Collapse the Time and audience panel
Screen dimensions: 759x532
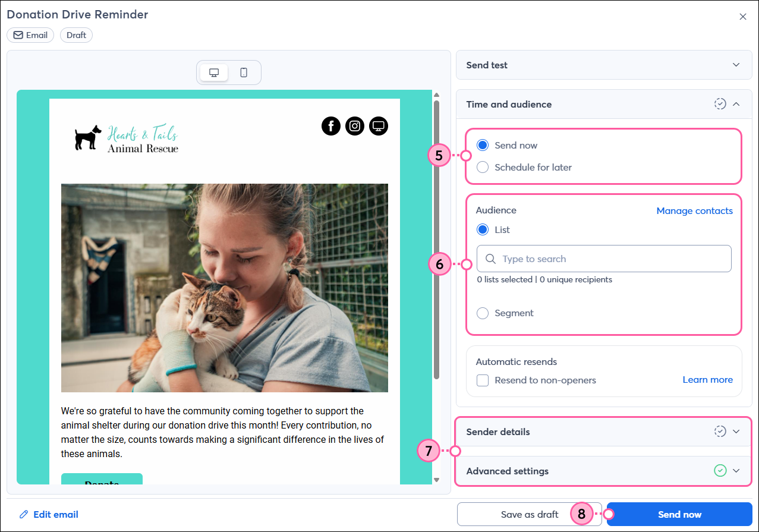click(736, 103)
